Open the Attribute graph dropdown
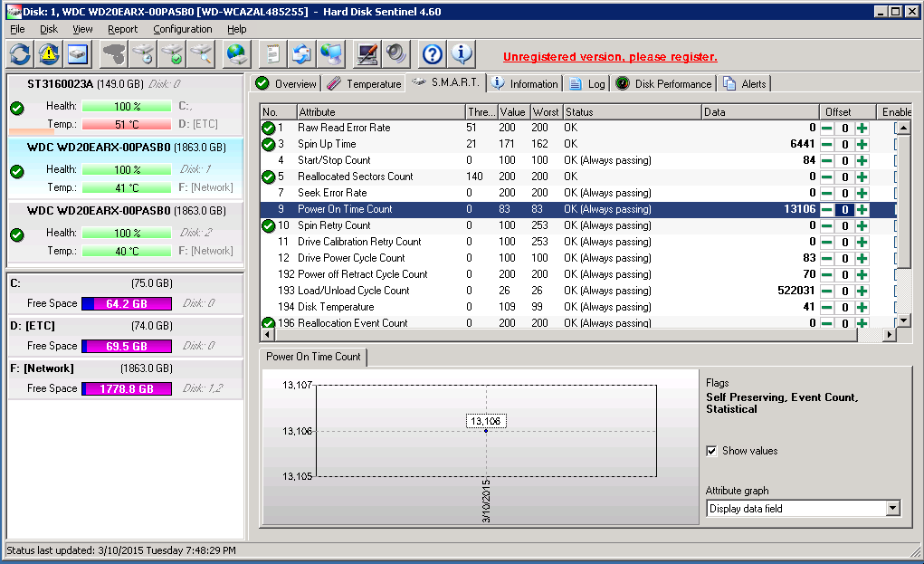 click(893, 508)
